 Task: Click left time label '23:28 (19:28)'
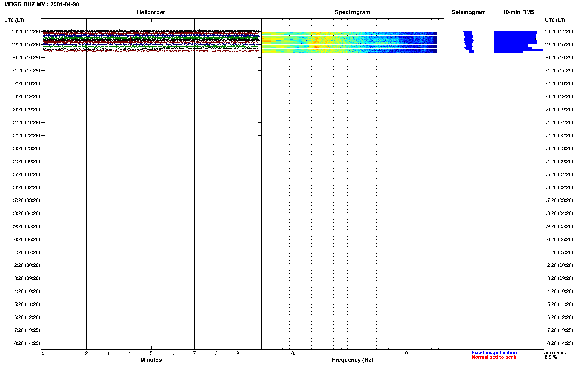[x=26, y=96]
